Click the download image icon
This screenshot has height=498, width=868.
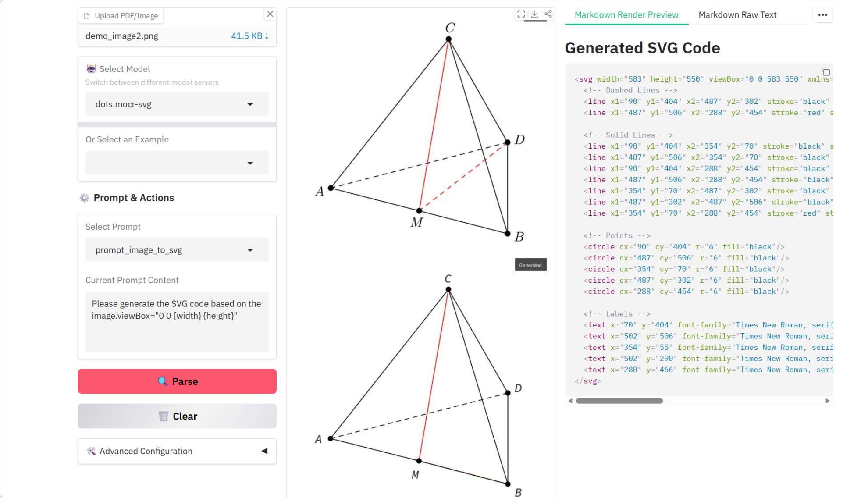534,14
